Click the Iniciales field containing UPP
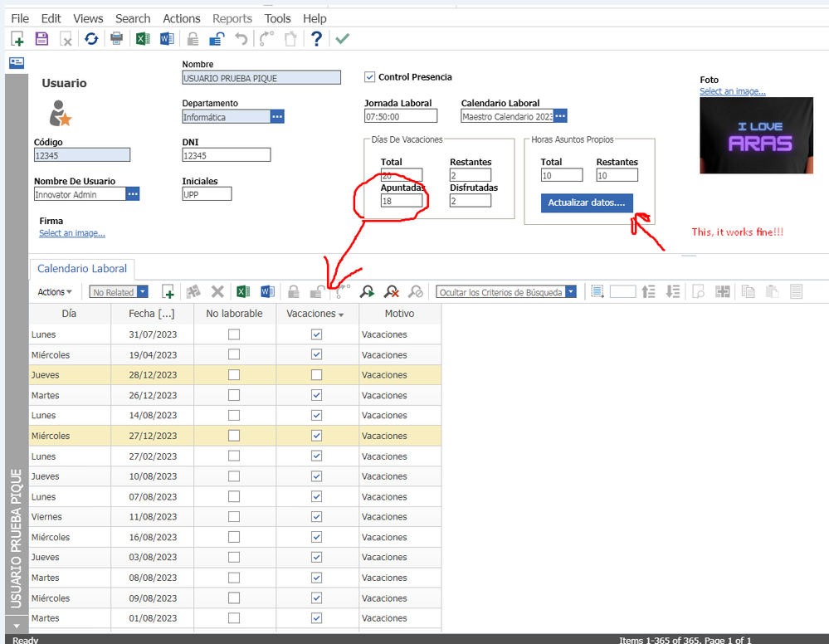The width and height of the screenshot is (829, 644). (x=207, y=194)
